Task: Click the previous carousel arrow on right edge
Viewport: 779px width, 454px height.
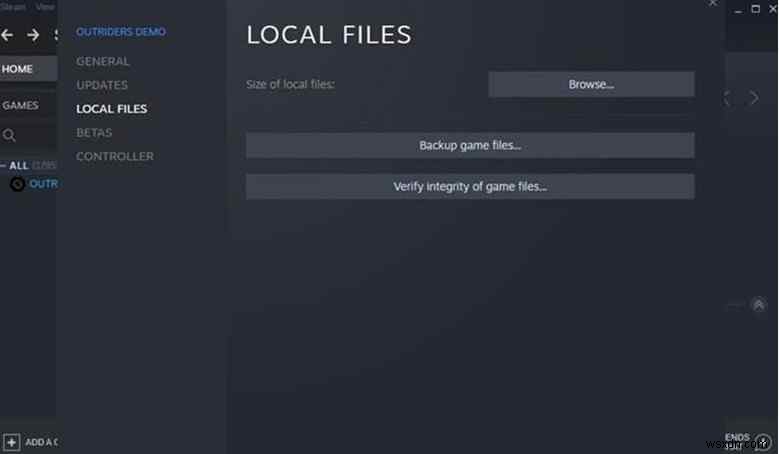Action: point(727,98)
